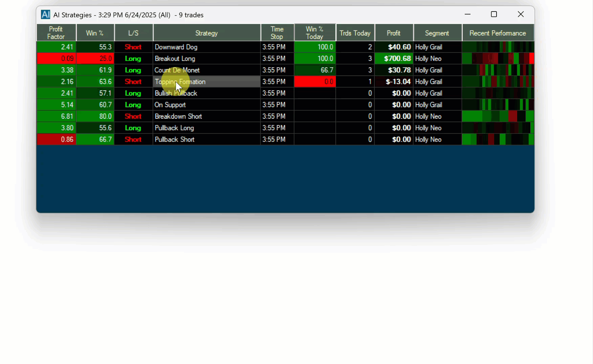Click trades today count 2 for Downward Dog
The image size is (593, 364).
coord(355,47)
